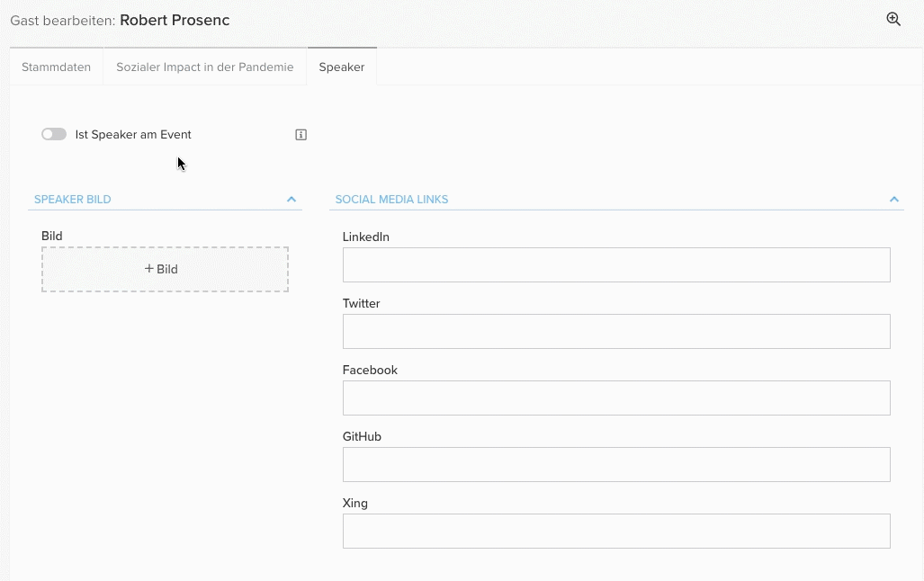Screen dimensions: 924x581
Task: Click the + Bild upload area
Action: (165, 269)
